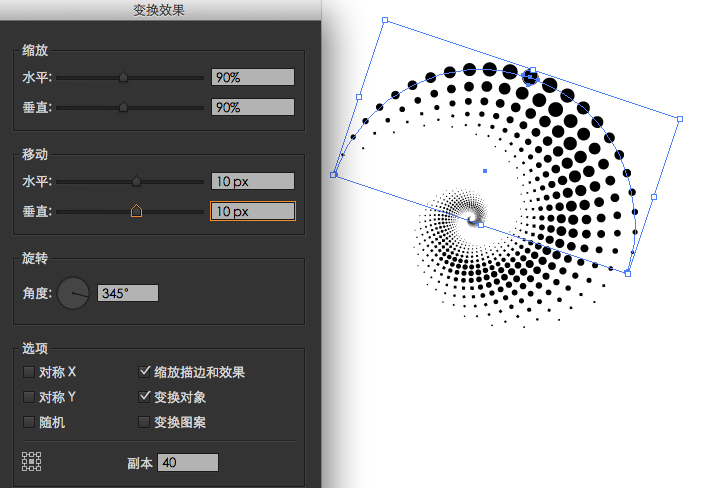Click the 缩放 垂直 90% field

[x=253, y=107]
